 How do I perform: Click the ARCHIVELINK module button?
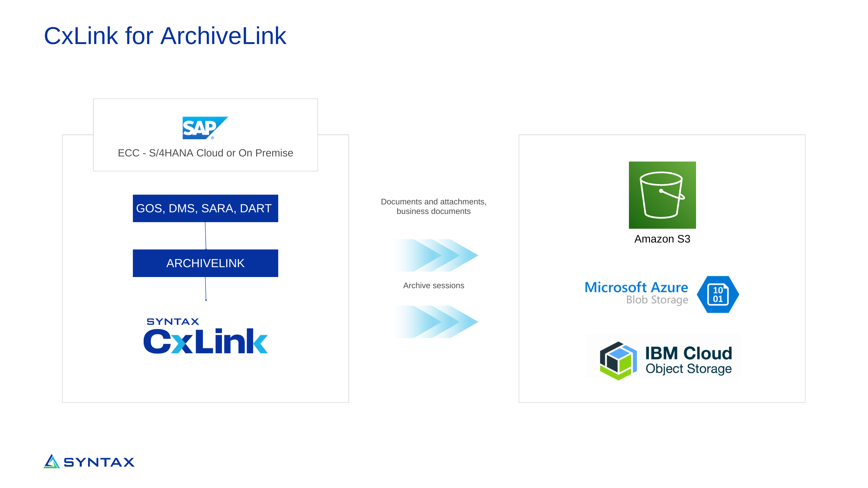point(205,263)
